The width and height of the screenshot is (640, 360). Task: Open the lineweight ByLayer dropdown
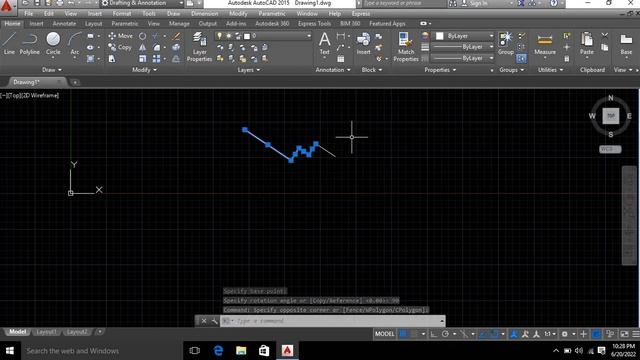[462, 47]
